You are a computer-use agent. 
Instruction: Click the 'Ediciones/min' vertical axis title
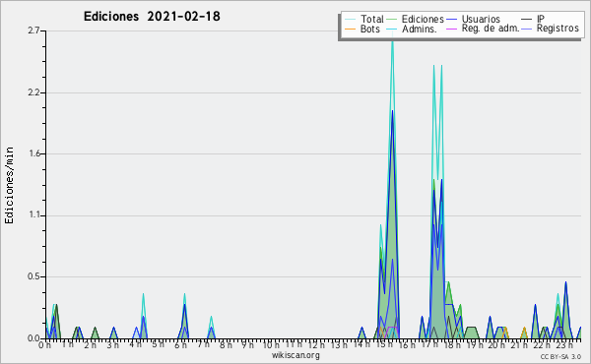[9, 185]
